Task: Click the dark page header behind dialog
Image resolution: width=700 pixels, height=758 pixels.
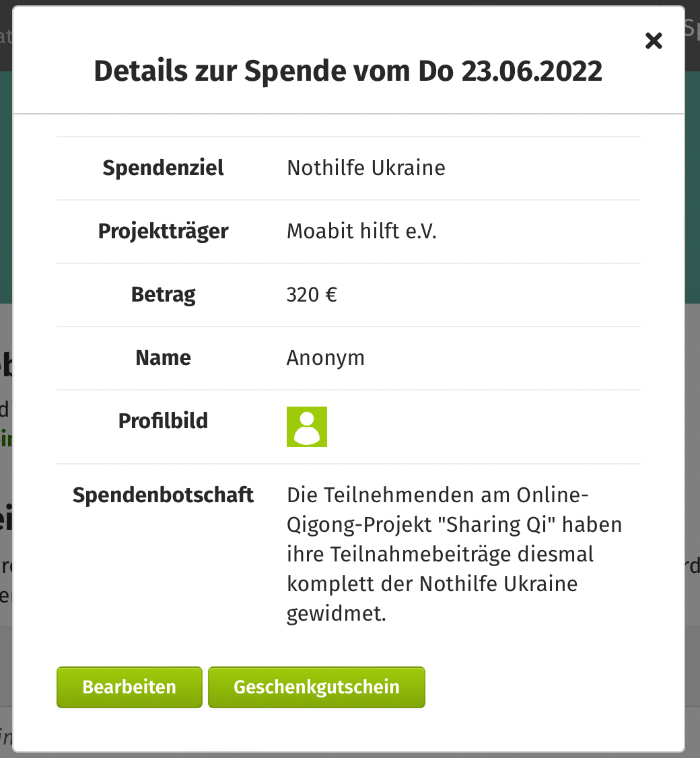Action: coord(6,36)
